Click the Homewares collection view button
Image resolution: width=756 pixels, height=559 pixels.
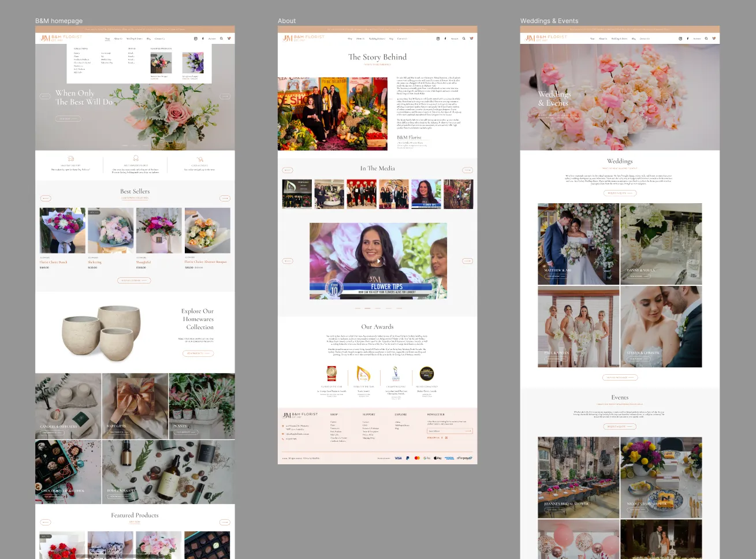[198, 353]
